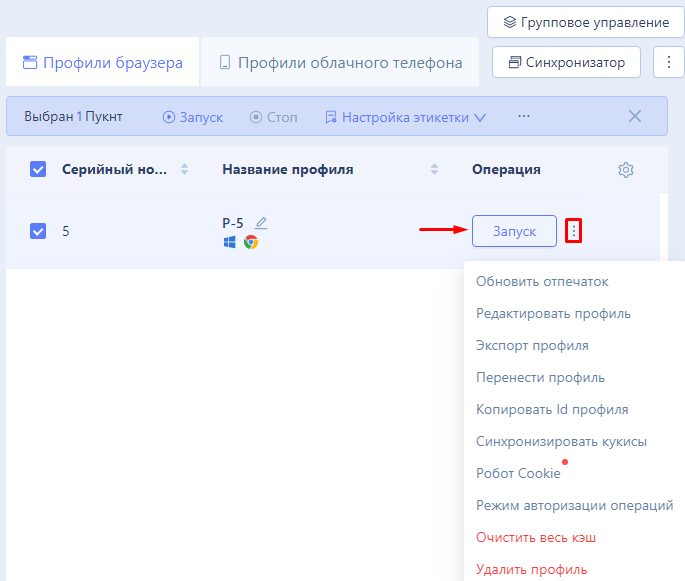Open the Групповое управление button
Image resolution: width=685 pixels, height=581 pixels.
click(586, 22)
